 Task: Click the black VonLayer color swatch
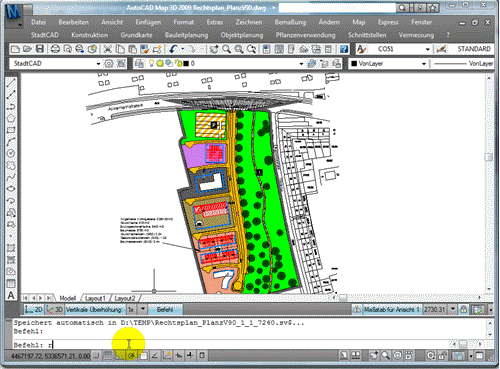(x=354, y=63)
